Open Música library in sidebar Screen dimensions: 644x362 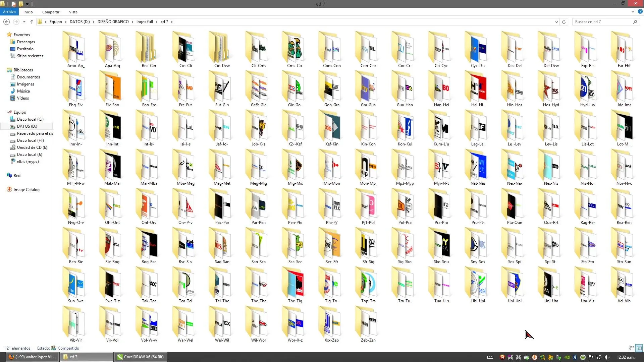point(23,91)
